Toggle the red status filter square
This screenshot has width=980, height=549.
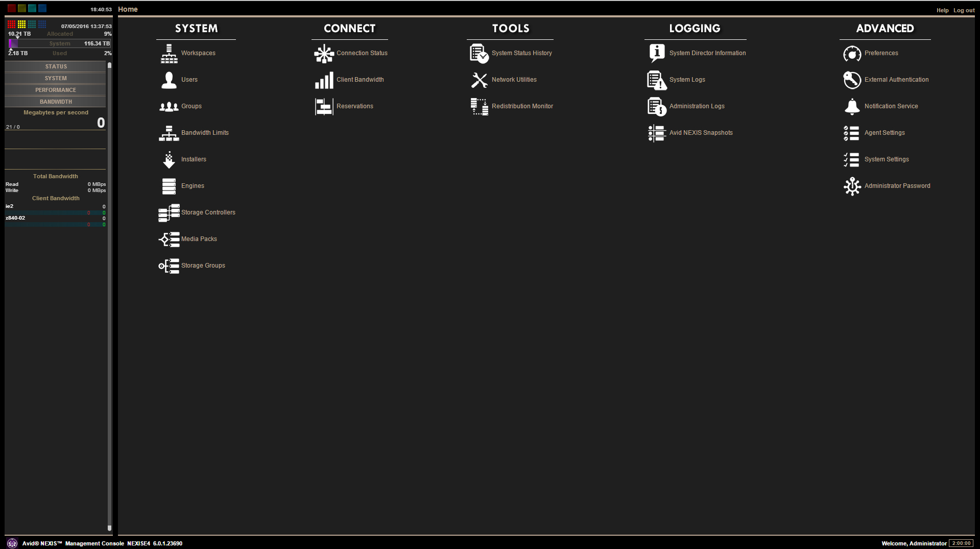[x=11, y=8]
